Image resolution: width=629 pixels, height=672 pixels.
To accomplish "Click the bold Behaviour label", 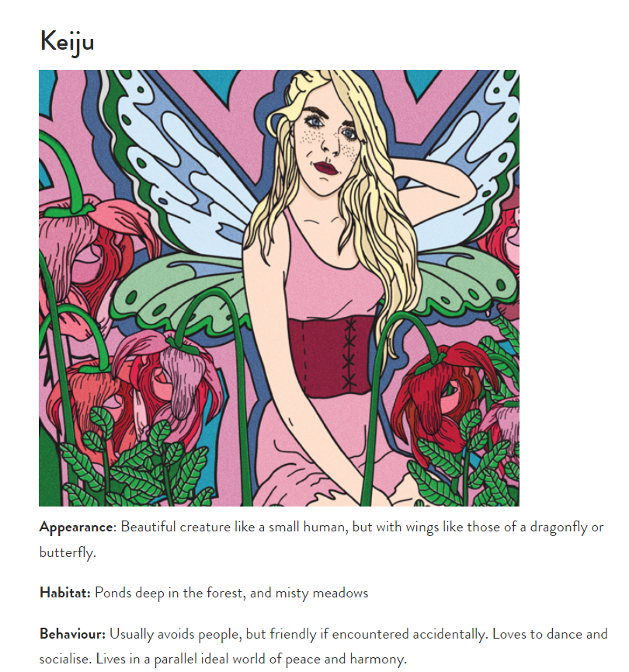I will [x=72, y=634].
